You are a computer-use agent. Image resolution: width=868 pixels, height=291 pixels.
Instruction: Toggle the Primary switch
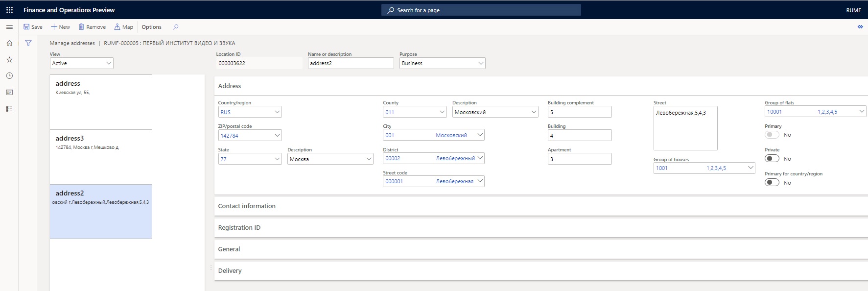pos(772,135)
